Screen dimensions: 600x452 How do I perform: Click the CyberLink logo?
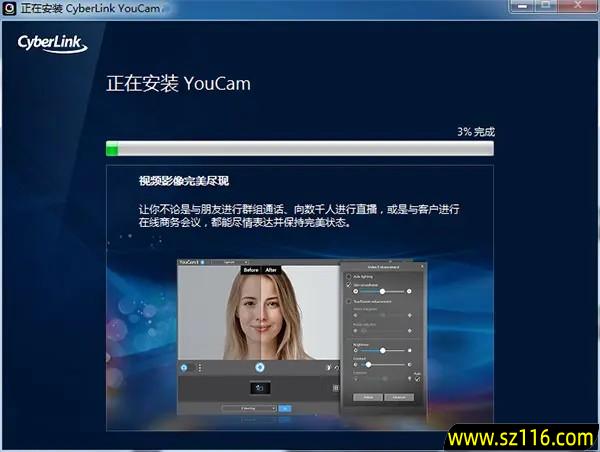point(52,44)
